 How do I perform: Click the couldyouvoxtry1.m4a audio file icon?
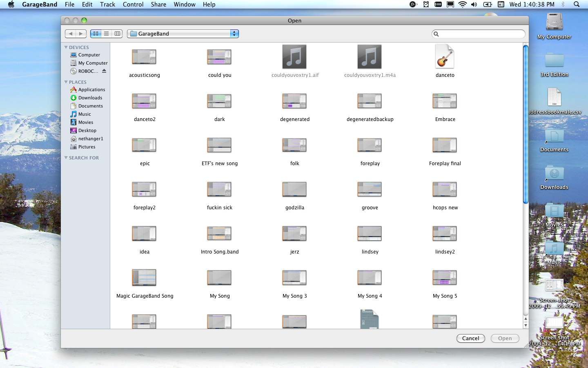pos(370,57)
